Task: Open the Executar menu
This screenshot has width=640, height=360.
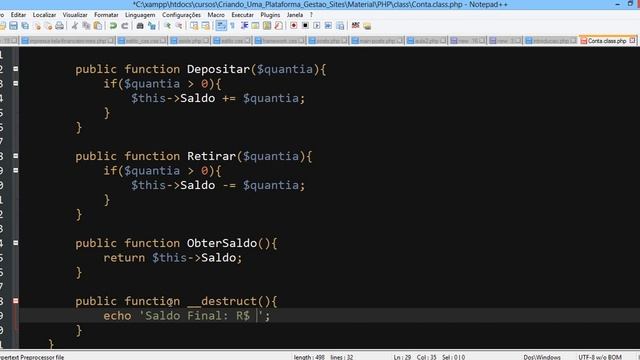Action: pos(242,15)
